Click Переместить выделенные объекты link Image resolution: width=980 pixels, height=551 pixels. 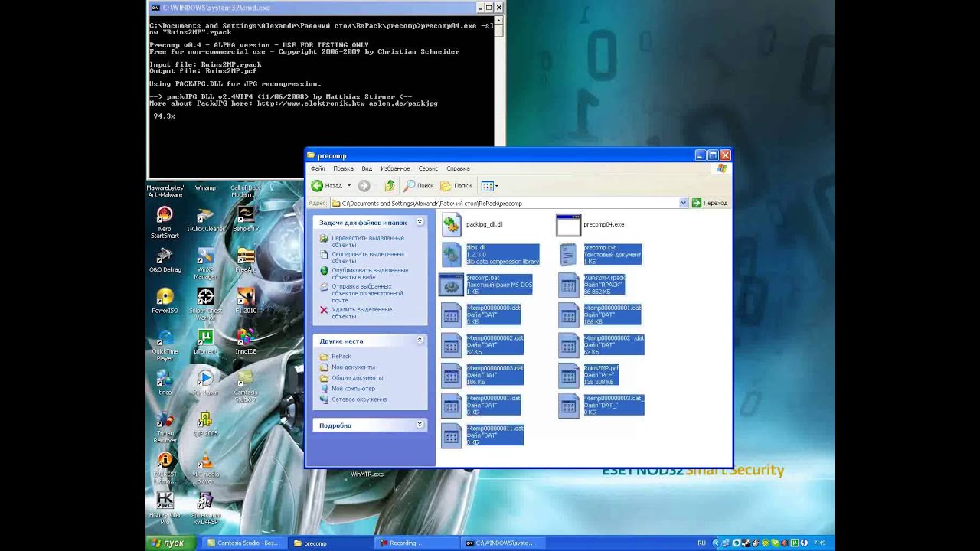tap(367, 241)
